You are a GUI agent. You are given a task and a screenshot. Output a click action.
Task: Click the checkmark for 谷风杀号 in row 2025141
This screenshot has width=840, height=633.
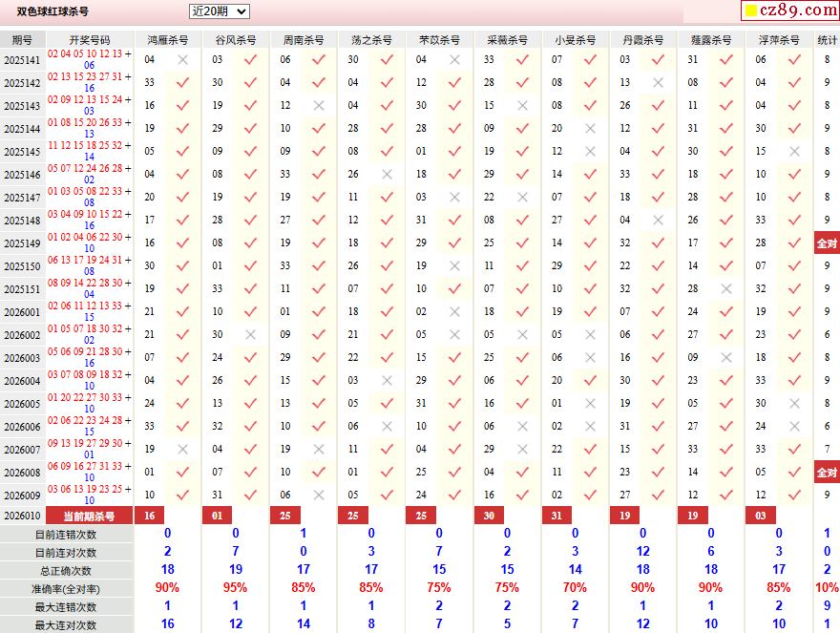[250, 59]
